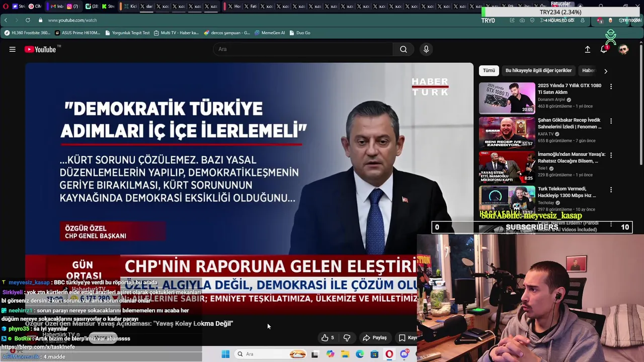Reload the page with the refresh icon
The height and width of the screenshot is (362, 644).
tap(27, 20)
